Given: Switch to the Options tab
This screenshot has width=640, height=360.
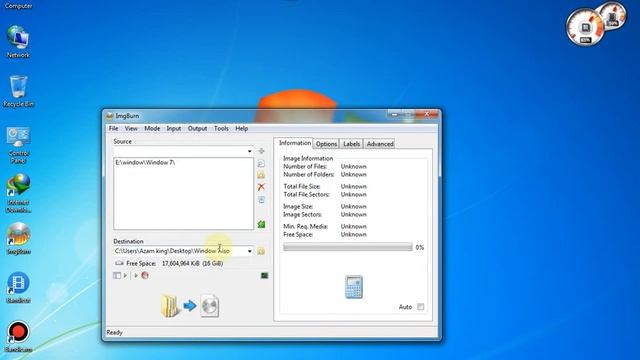Looking at the screenshot, I should [x=327, y=144].
